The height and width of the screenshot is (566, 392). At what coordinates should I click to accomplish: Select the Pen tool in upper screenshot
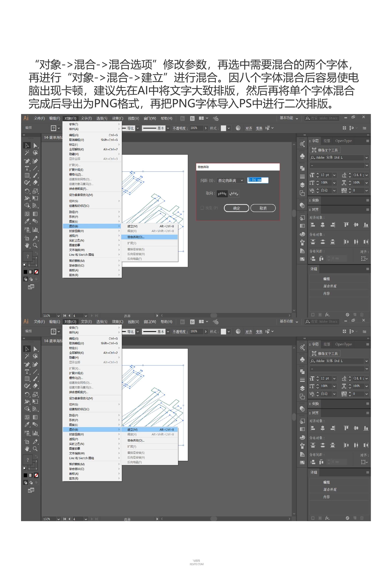27,161
